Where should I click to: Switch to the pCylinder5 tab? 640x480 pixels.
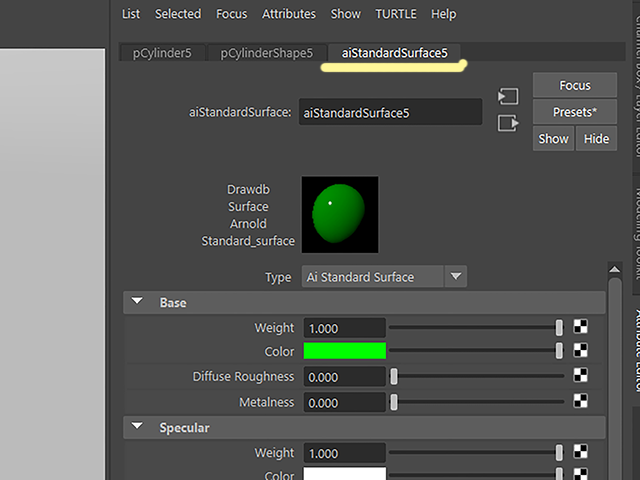coord(162,53)
